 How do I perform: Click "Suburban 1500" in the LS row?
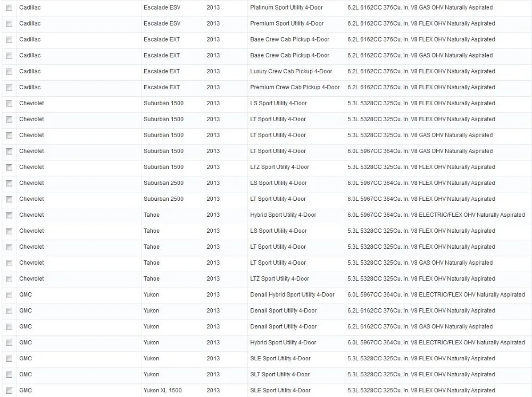[x=163, y=103]
